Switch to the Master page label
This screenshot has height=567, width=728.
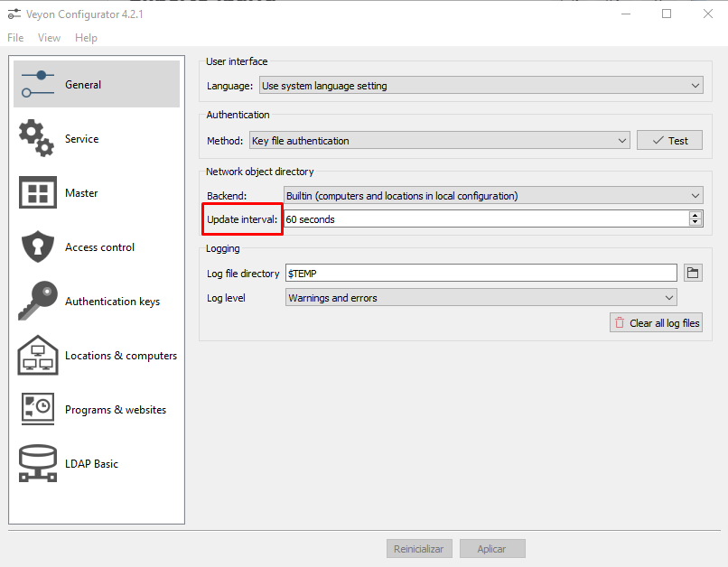click(81, 193)
